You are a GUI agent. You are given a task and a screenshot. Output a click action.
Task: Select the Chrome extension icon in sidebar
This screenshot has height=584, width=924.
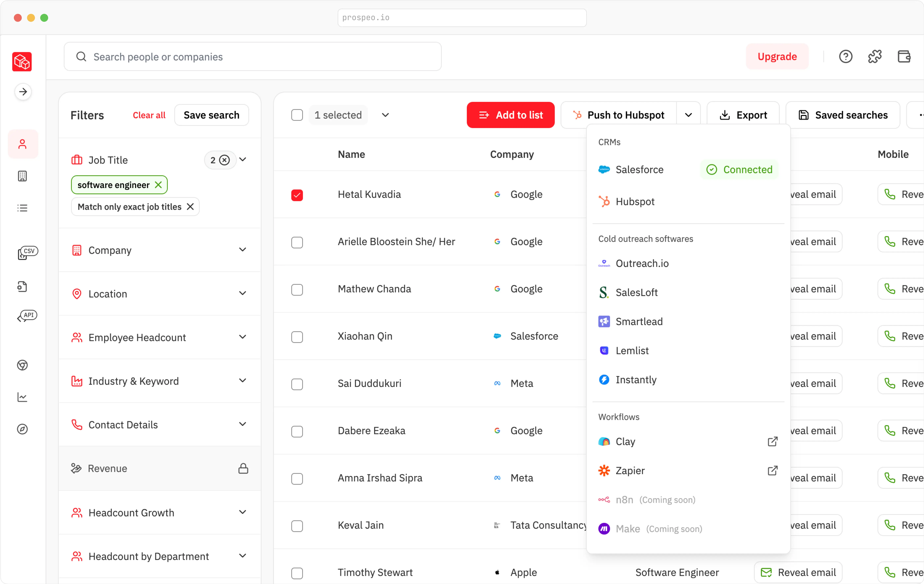coord(23,365)
